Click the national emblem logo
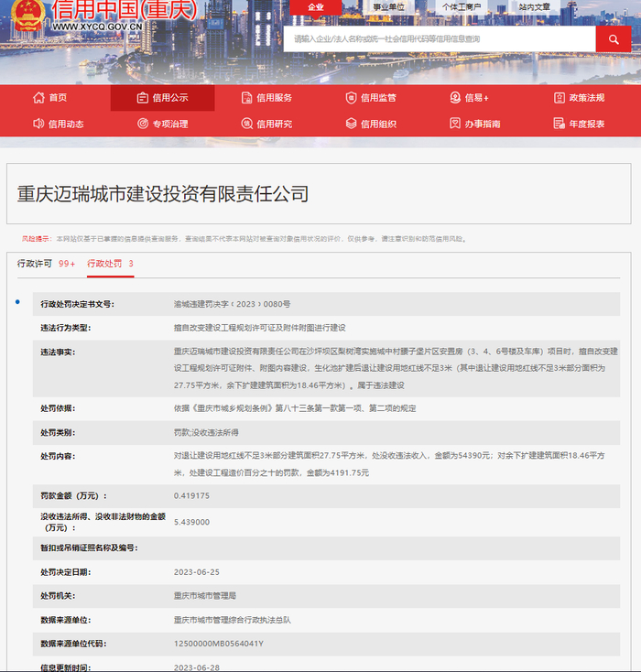 [27, 16]
